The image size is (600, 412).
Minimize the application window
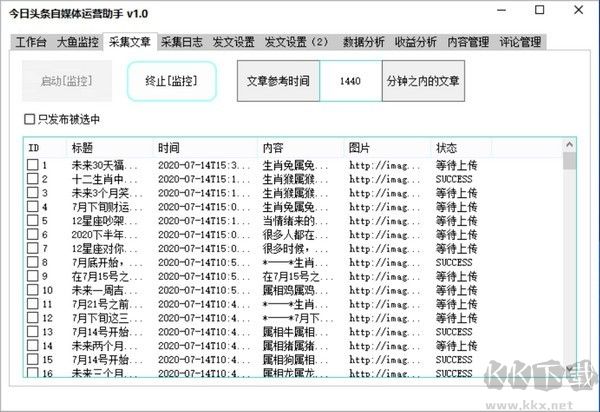tap(502, 10)
